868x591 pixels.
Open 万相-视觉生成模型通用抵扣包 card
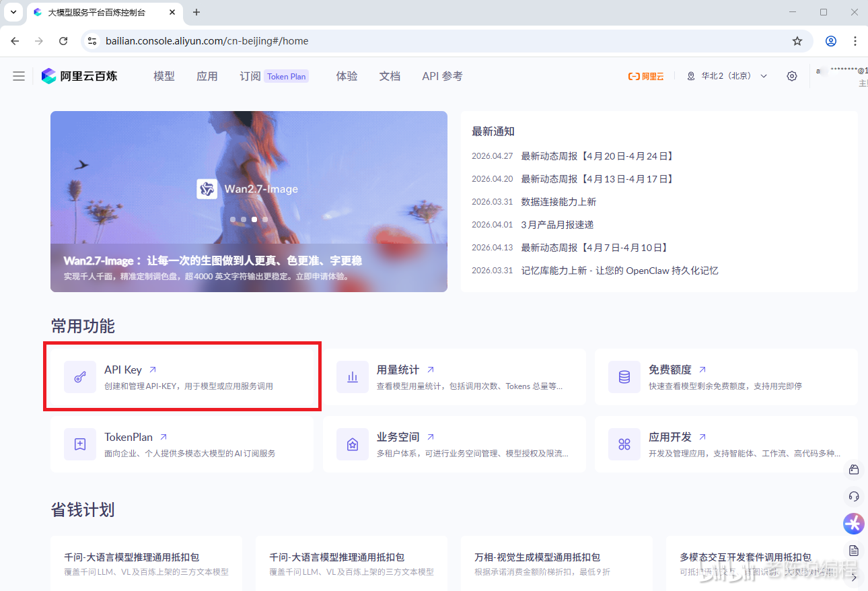point(556,563)
